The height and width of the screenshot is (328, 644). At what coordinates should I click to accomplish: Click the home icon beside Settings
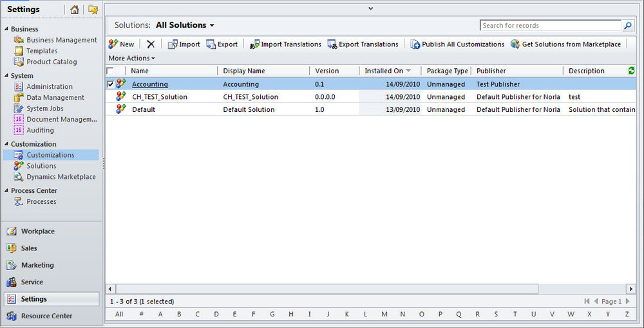click(75, 10)
